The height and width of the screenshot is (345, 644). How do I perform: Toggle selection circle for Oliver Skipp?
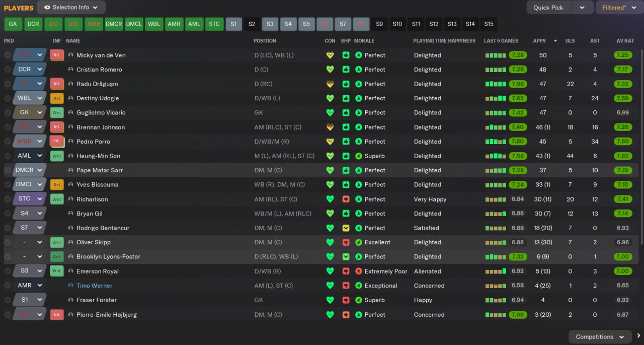(x=8, y=242)
